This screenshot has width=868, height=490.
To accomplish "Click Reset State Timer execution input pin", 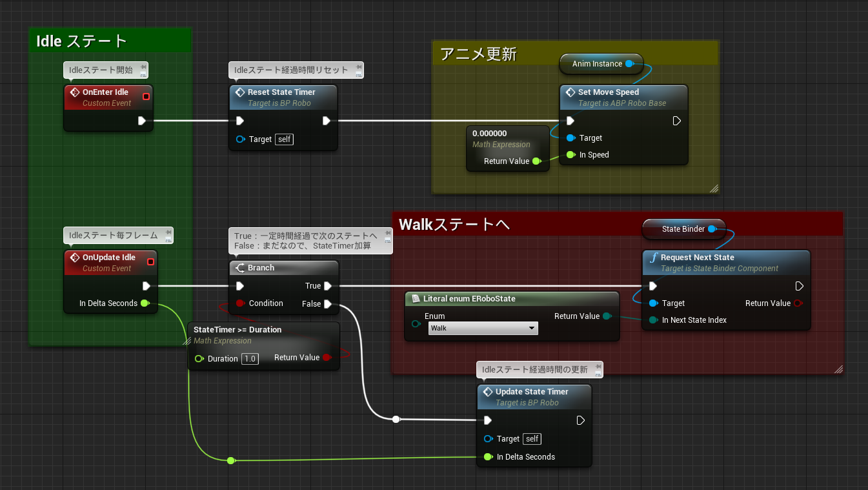I will (240, 121).
